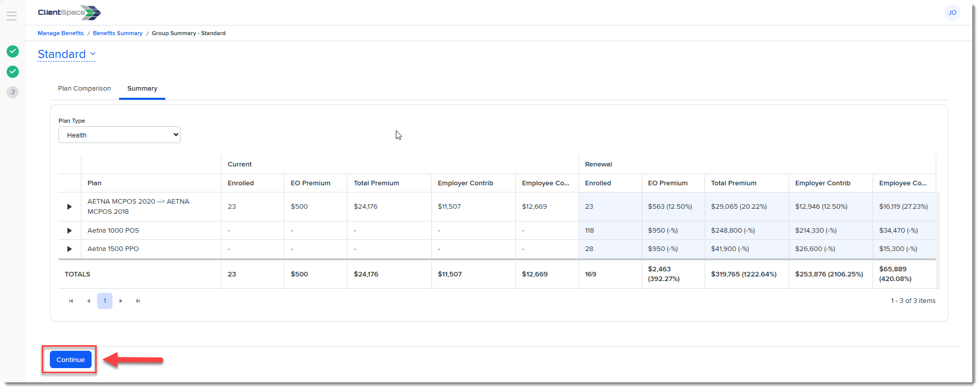Go to step 3 in the sidebar
This screenshot has width=980, height=390.
(x=13, y=92)
